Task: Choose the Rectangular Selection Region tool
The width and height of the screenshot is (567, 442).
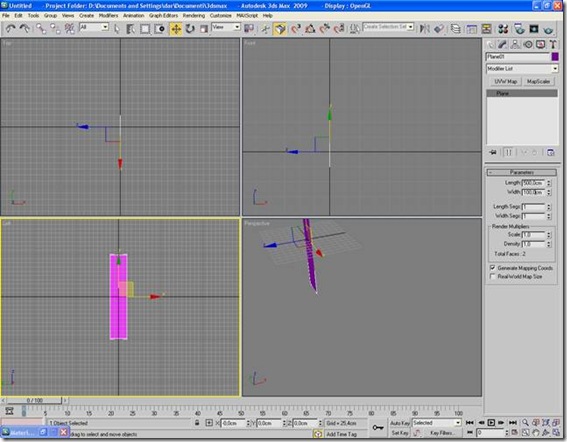Action: click(x=145, y=29)
